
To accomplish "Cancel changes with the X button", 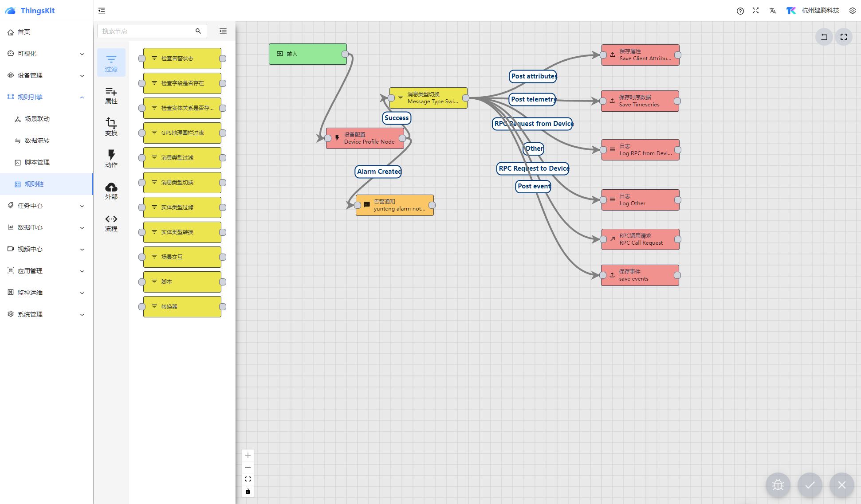I will pyautogui.click(x=841, y=485).
